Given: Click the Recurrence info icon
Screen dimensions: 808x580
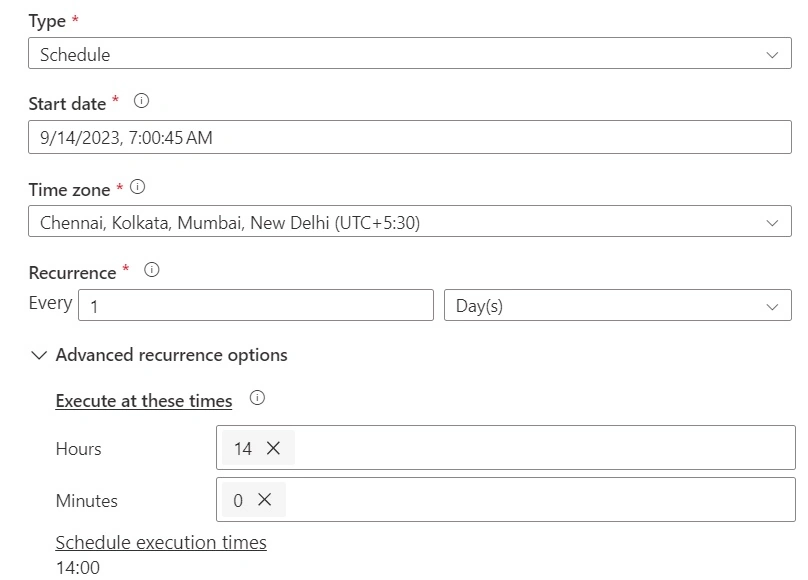Looking at the screenshot, I should pos(152,269).
